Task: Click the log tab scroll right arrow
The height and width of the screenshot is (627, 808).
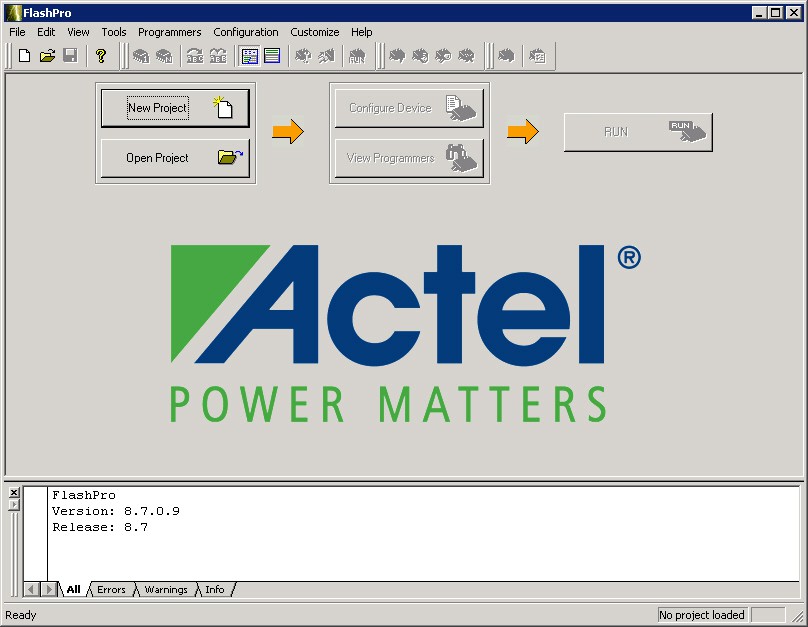Action: click(49, 589)
